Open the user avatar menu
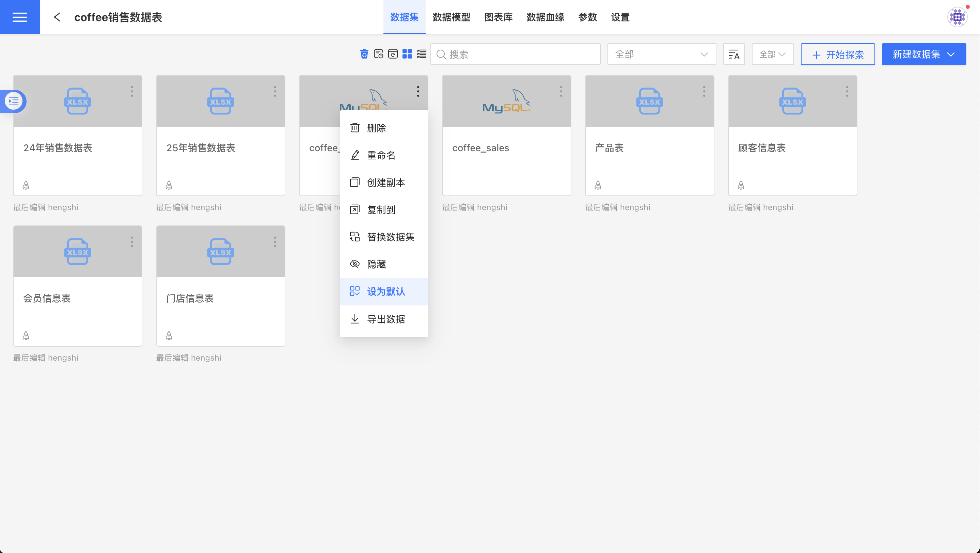This screenshot has width=980, height=553. coord(957,17)
